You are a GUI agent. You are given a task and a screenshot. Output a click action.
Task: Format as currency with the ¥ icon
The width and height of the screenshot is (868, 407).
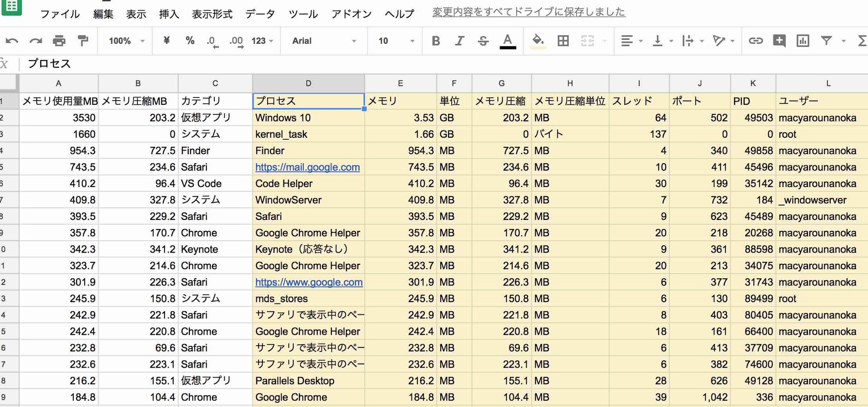click(x=166, y=41)
